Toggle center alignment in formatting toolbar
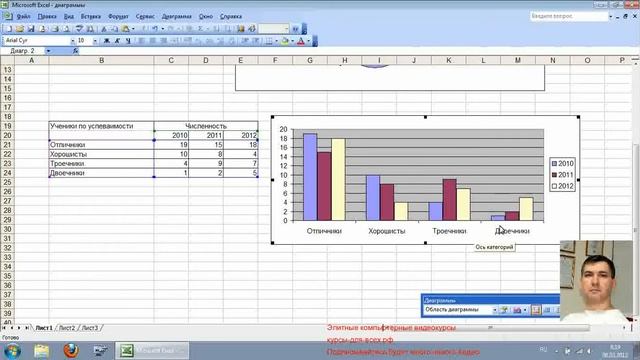Image resolution: width=640 pixels, height=360 pixels. [153, 40]
